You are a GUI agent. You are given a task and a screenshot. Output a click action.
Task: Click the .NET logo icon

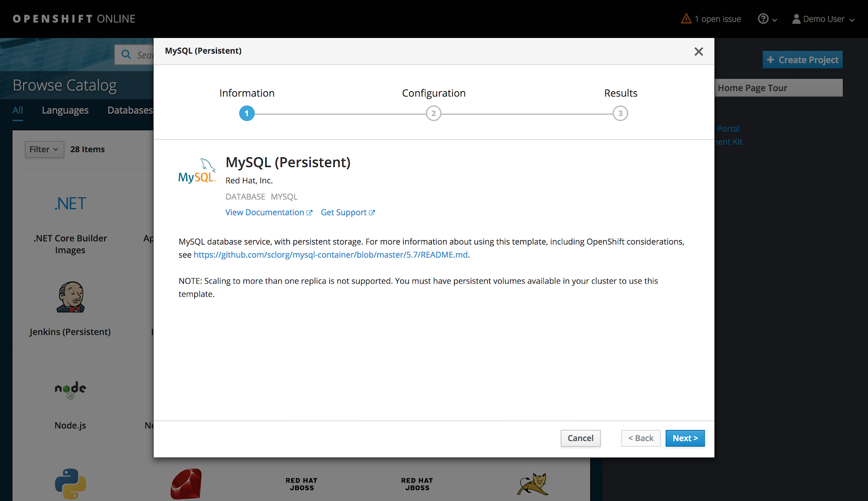(x=71, y=204)
